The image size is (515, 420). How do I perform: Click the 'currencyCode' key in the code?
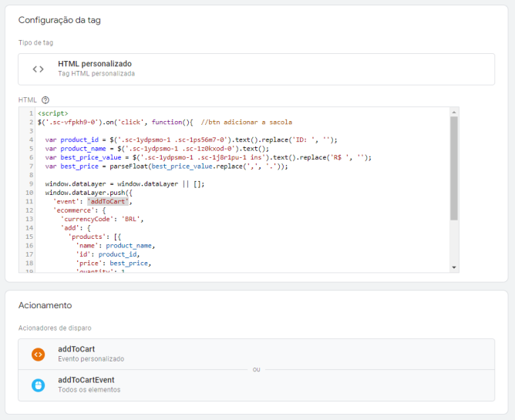[x=86, y=219]
